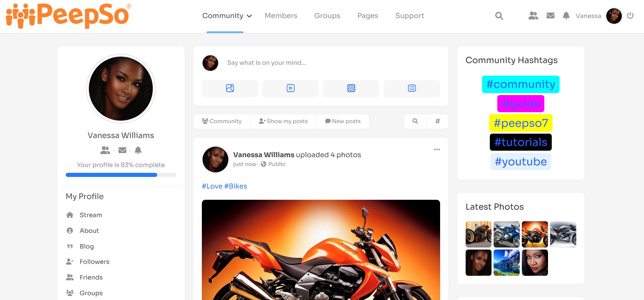Open messages envelope icon in top bar
644x300 pixels.
tap(550, 16)
